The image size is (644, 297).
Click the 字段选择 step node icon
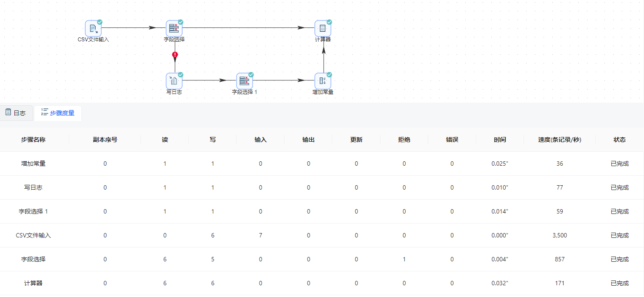point(174,28)
